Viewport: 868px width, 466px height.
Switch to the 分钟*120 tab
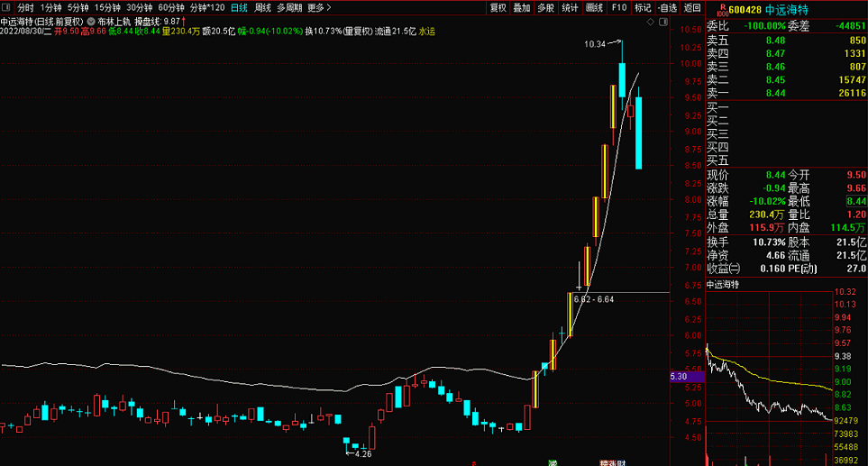tap(207, 8)
